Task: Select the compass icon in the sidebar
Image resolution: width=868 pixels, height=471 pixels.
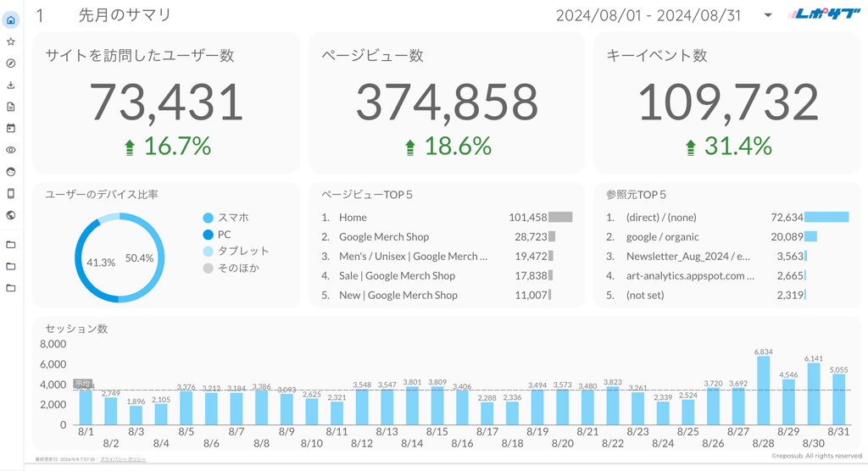Action: pos(11,64)
